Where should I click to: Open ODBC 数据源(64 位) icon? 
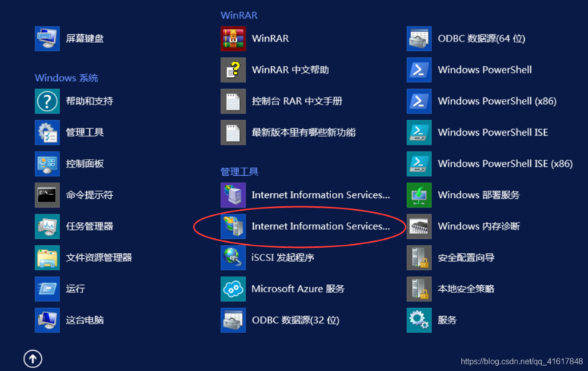point(419,39)
